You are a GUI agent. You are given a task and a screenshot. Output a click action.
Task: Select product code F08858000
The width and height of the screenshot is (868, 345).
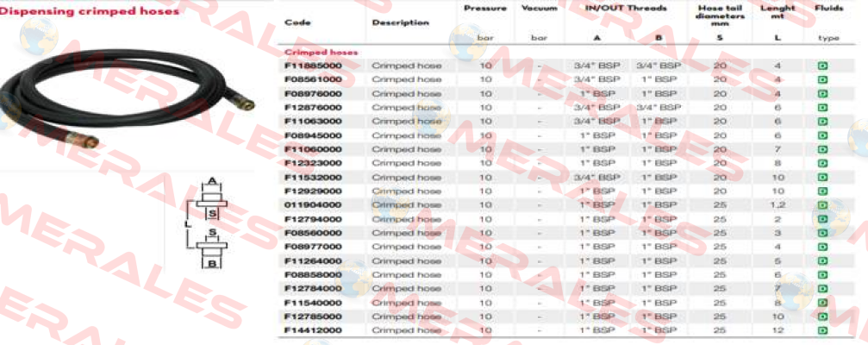click(x=313, y=275)
